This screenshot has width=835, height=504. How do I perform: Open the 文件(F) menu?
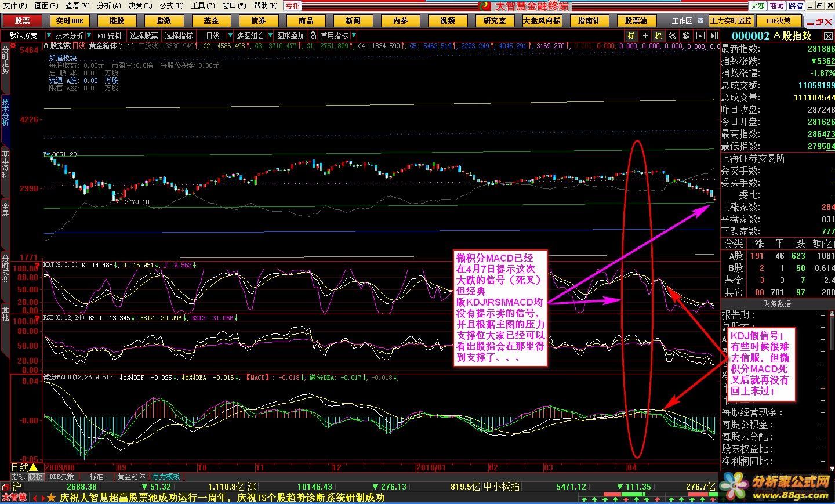coord(15,6)
